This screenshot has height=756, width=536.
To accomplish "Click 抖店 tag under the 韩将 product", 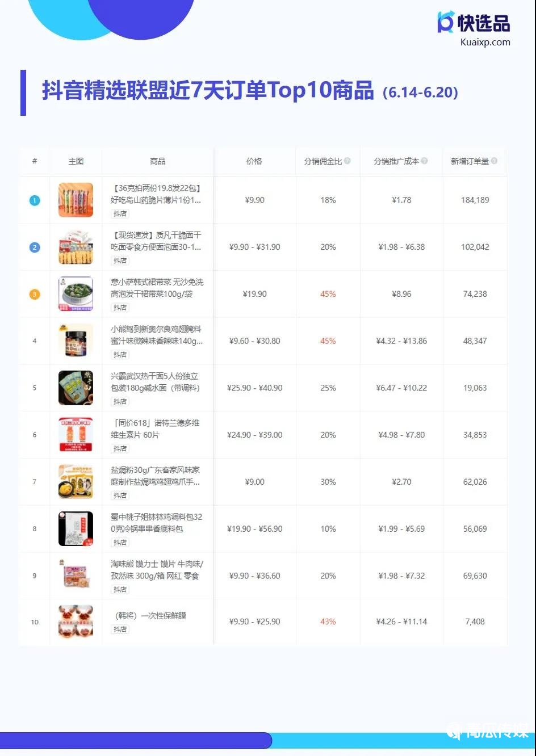I will coord(120,629).
